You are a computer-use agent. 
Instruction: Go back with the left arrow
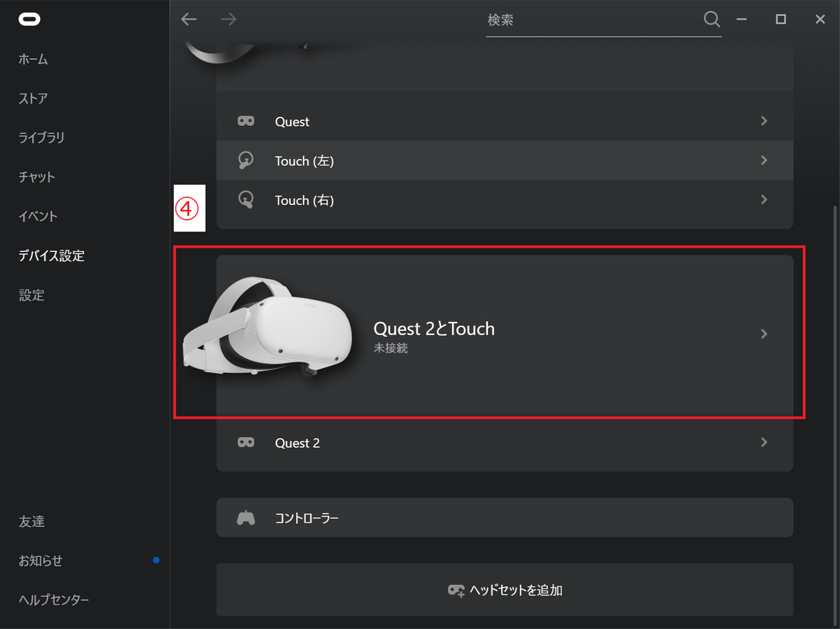click(189, 20)
